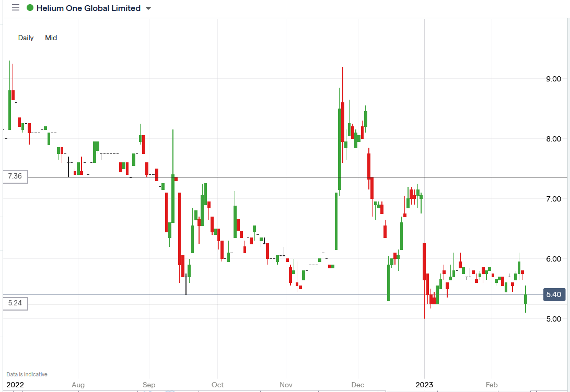Click the green status dot beside Helium One
The width and height of the screenshot is (570, 392).
click(30, 8)
